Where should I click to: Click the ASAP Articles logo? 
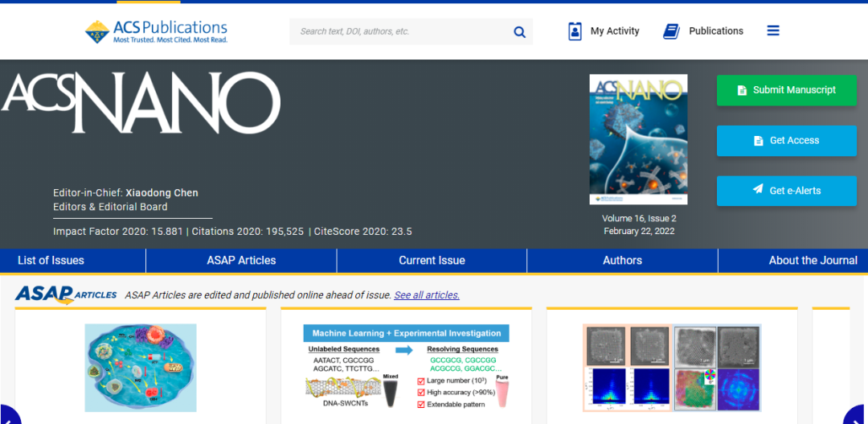tap(66, 294)
